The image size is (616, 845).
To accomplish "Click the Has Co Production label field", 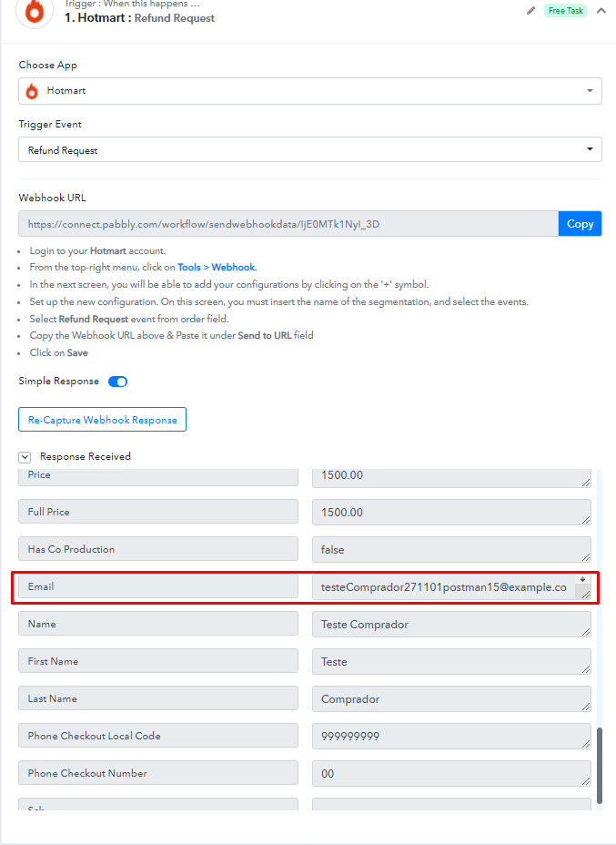I will [158, 549].
